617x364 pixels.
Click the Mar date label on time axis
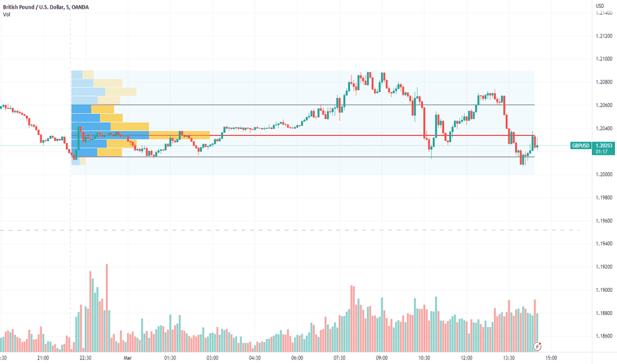[128, 357]
